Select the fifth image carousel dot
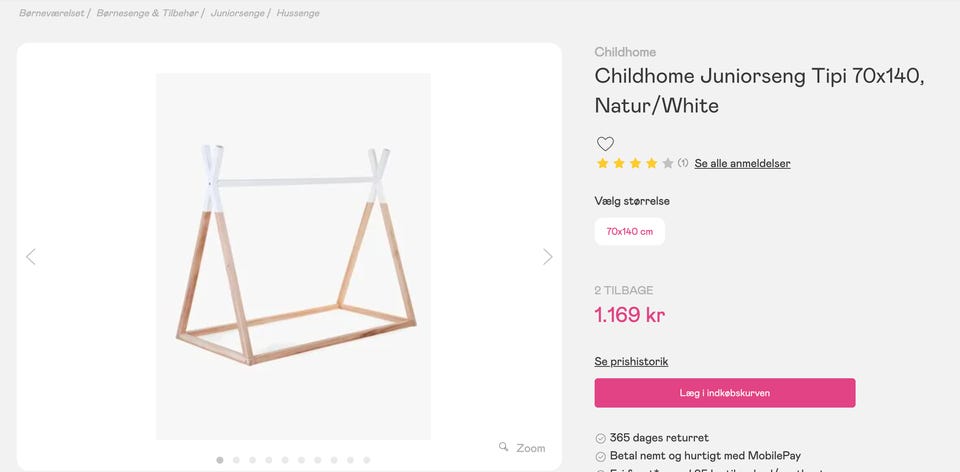Viewport: 960px width, 472px height. pos(285,460)
